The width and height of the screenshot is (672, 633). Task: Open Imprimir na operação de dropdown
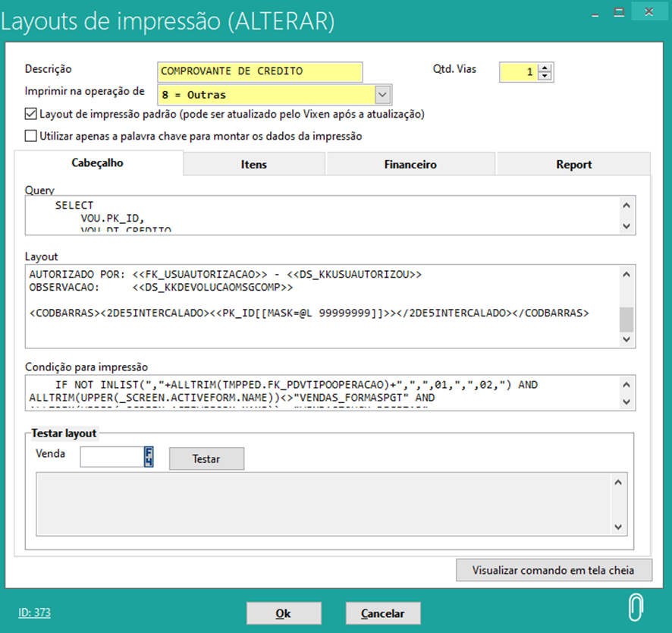(x=383, y=95)
